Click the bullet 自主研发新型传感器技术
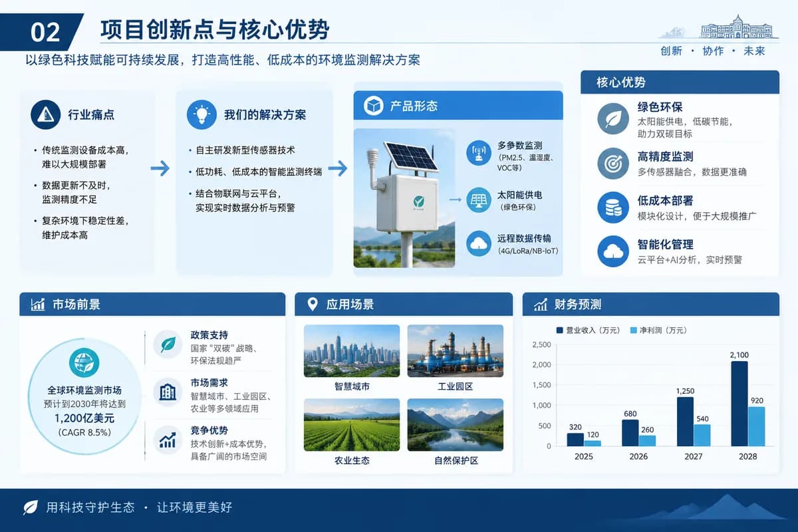 (x=245, y=150)
